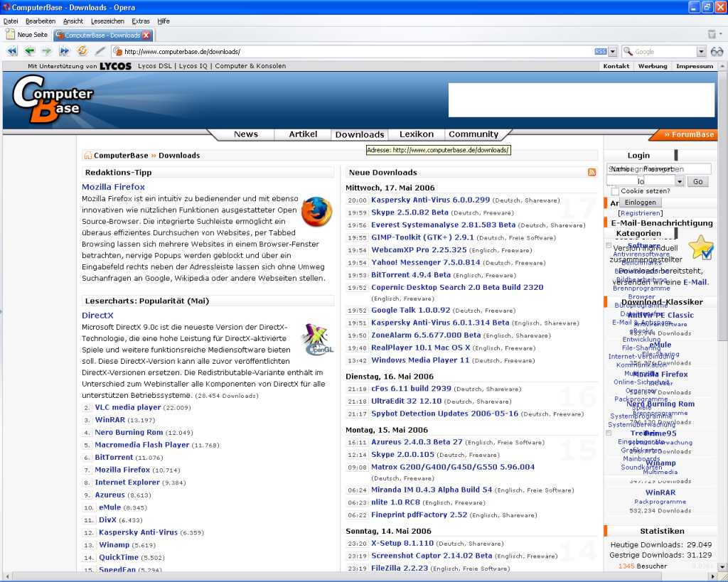Open the Hilfe menu
The width and height of the screenshot is (728, 582).
[164, 21]
